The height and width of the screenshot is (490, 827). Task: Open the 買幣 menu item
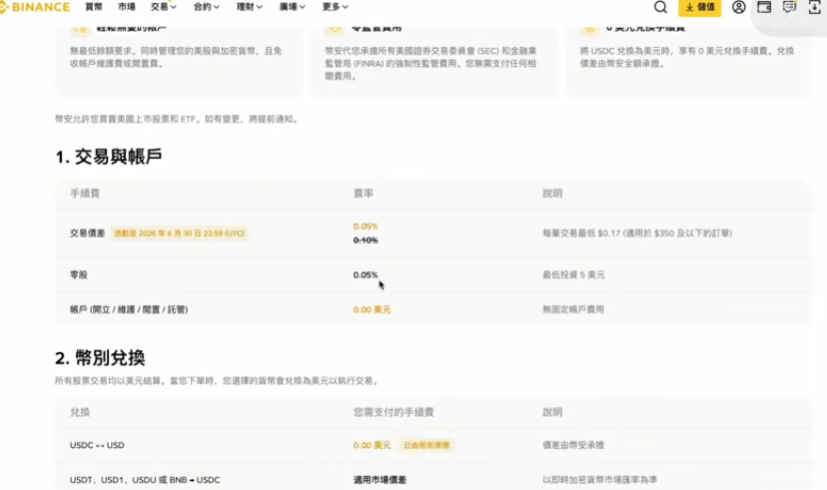(x=94, y=7)
